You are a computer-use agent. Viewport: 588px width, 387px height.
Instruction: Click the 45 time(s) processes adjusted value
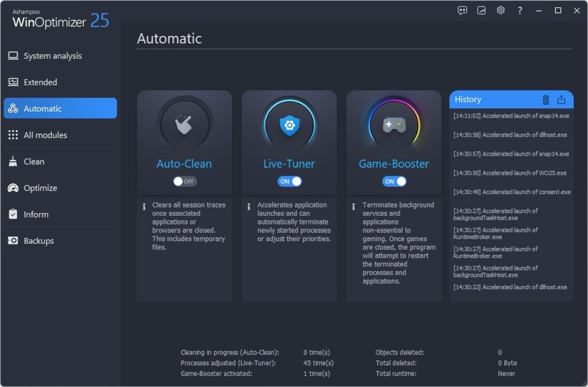pyautogui.click(x=318, y=363)
